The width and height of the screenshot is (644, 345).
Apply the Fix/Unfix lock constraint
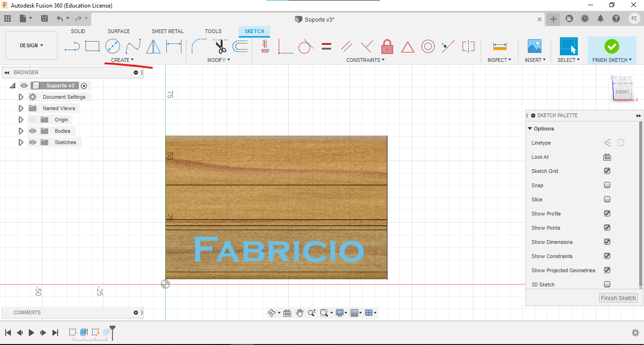click(387, 46)
